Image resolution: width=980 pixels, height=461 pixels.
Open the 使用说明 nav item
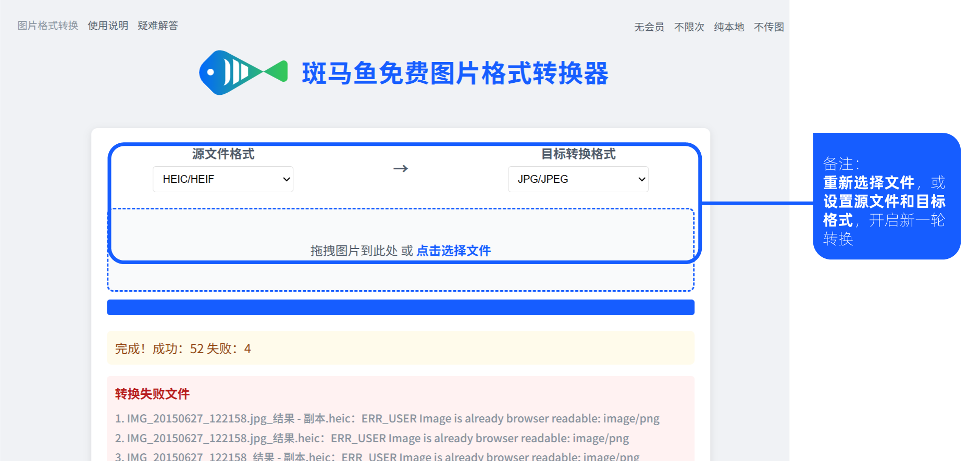[108, 26]
